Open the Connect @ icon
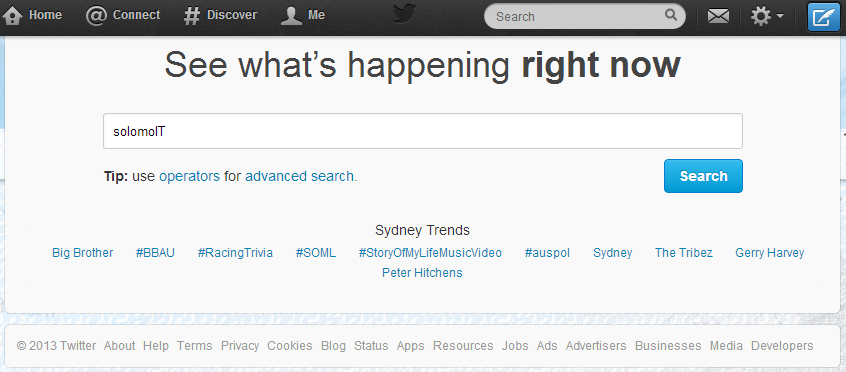Image resolution: width=846 pixels, height=372 pixels. (96, 16)
